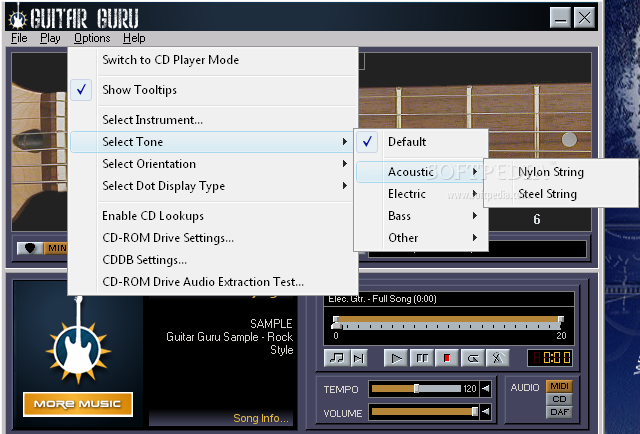Click the song position slider thumb
Screen dimensions: 640x434
tap(336, 325)
